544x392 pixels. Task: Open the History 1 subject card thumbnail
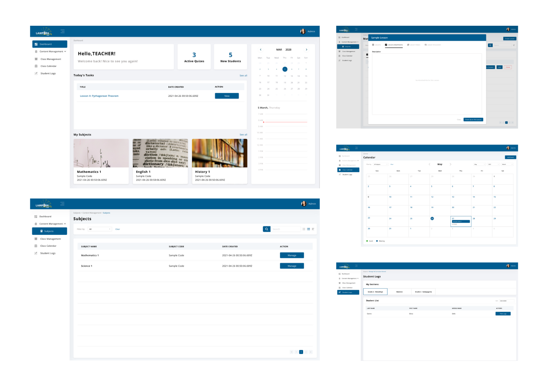click(219, 153)
